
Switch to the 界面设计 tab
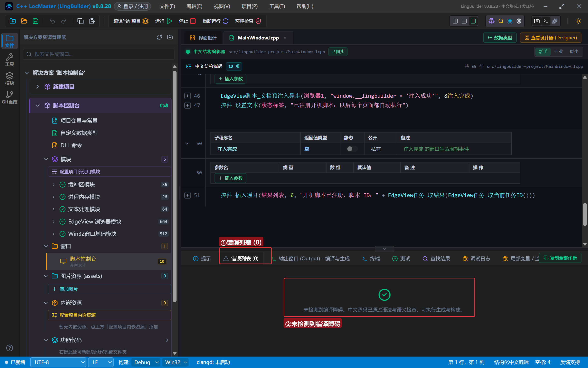coord(203,38)
